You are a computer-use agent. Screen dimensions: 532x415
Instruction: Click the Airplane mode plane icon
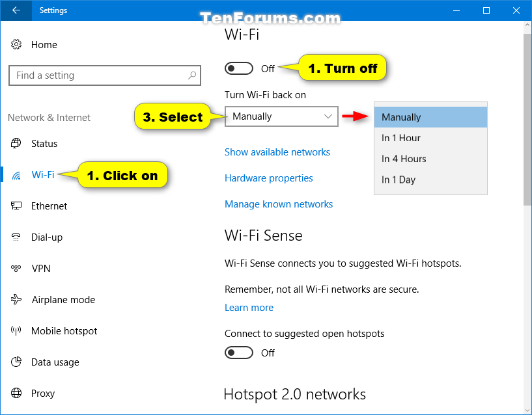(16, 299)
